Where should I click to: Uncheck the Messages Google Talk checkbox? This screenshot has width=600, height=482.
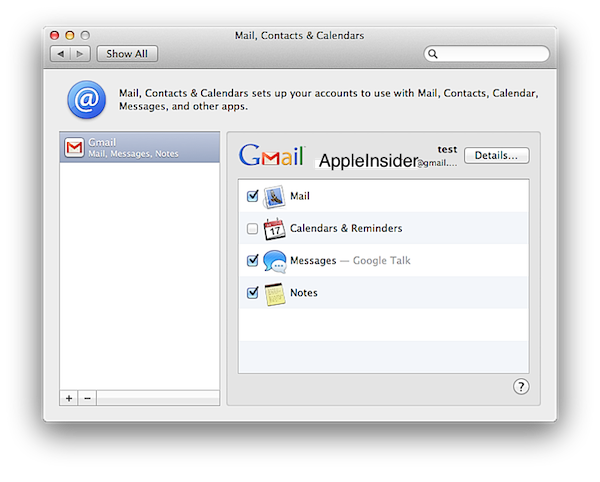pos(253,261)
